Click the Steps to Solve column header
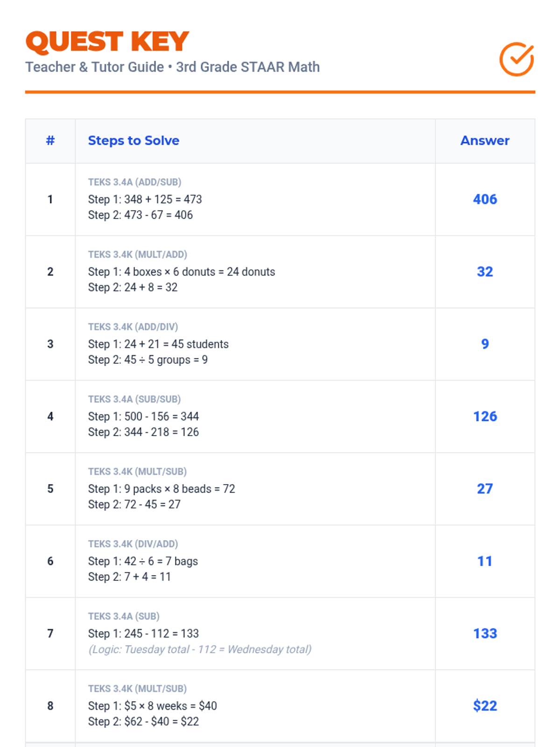Viewport: 560px width, 747px height. (x=133, y=141)
